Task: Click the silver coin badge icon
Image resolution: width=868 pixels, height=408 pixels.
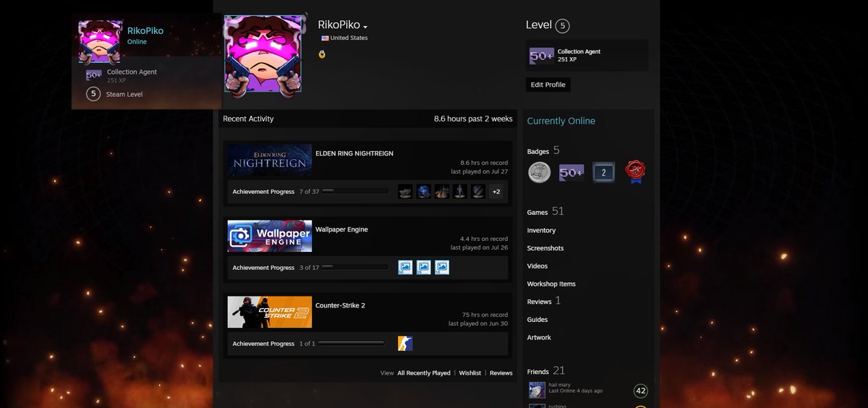Action: (x=539, y=172)
